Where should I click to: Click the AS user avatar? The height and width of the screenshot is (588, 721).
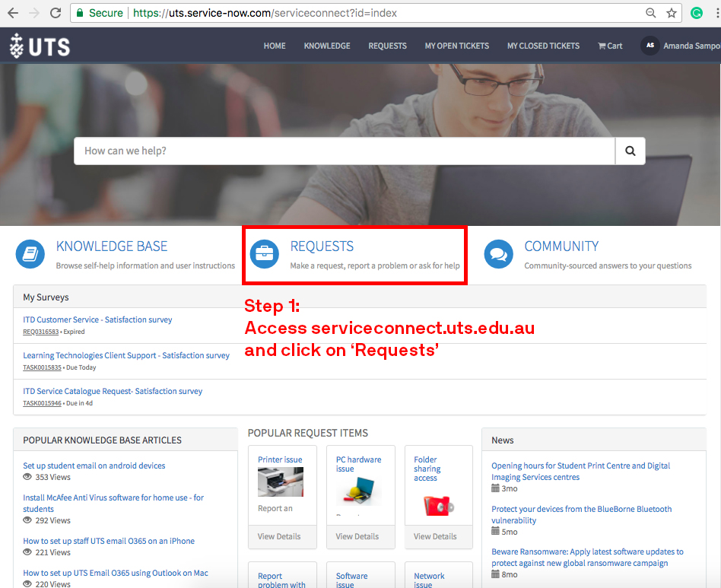coord(650,46)
